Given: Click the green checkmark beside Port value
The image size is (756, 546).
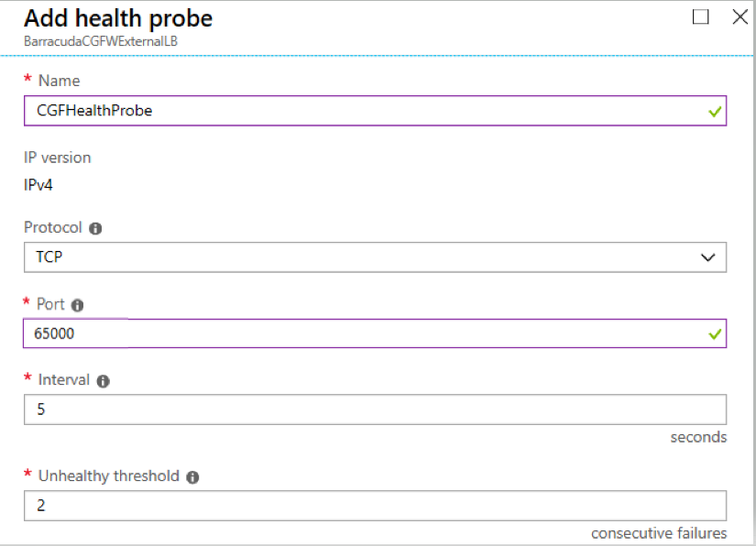Looking at the screenshot, I should tap(713, 333).
